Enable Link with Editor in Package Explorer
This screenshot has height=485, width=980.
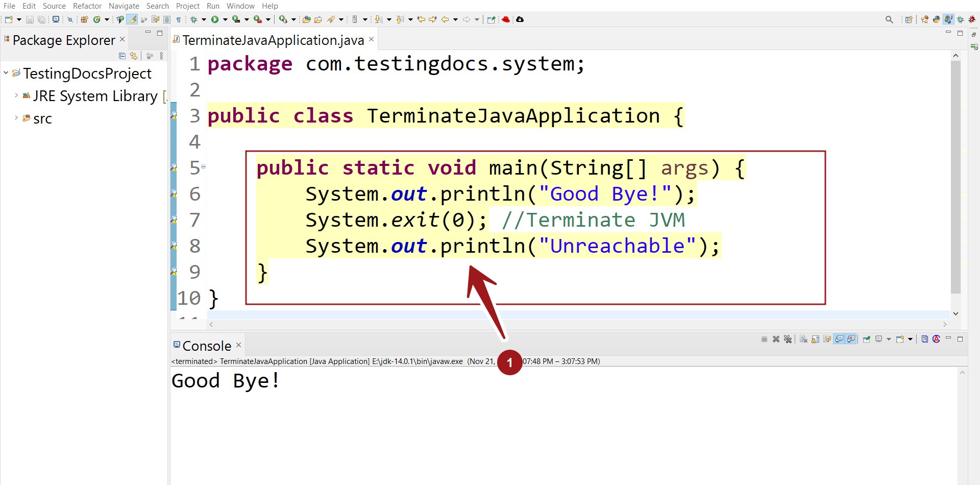click(x=134, y=56)
